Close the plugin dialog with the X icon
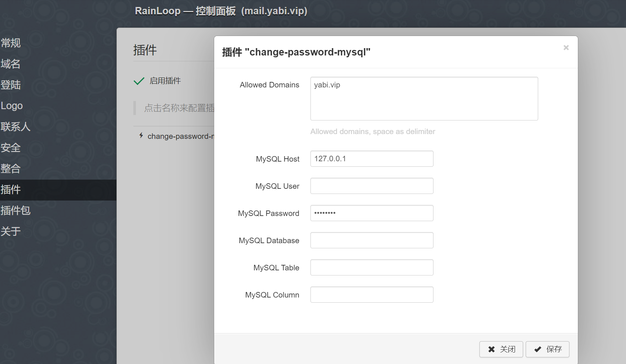626x364 pixels. (566, 48)
